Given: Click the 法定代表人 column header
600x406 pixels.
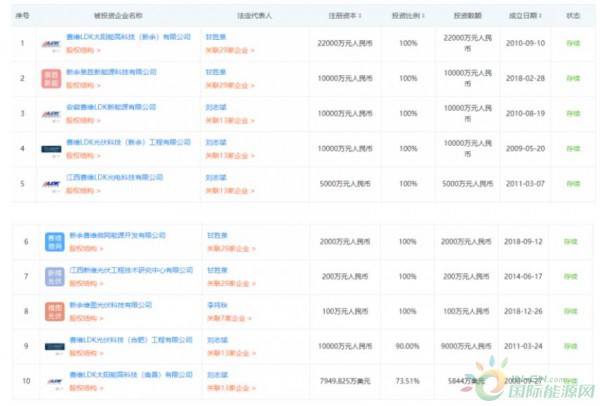Looking at the screenshot, I should [x=254, y=16].
